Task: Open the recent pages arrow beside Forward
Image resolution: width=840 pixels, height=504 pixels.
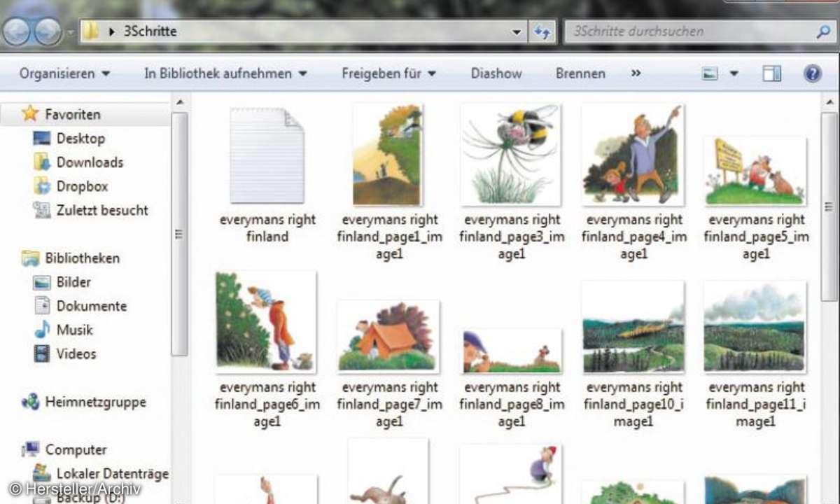Action: (x=70, y=31)
